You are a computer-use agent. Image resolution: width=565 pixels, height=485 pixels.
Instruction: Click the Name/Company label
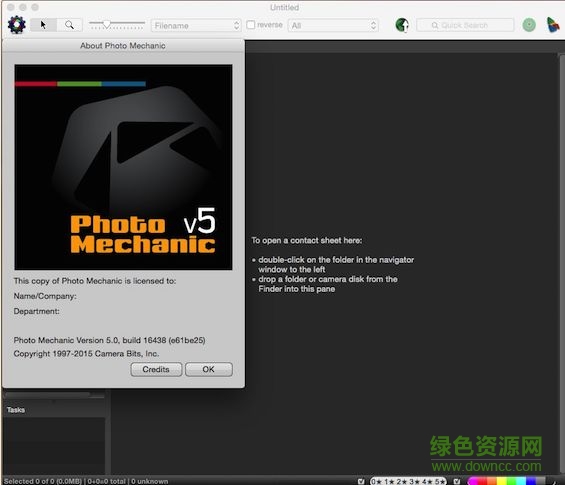click(x=45, y=296)
